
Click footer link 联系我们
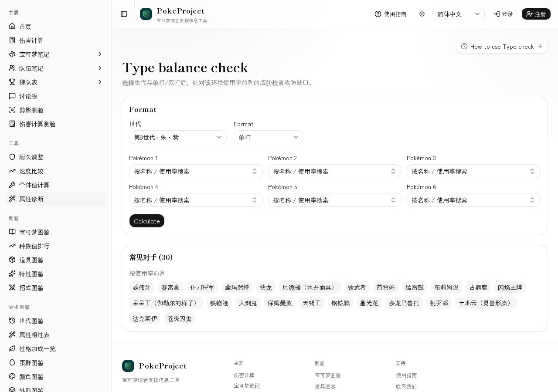coord(406,386)
